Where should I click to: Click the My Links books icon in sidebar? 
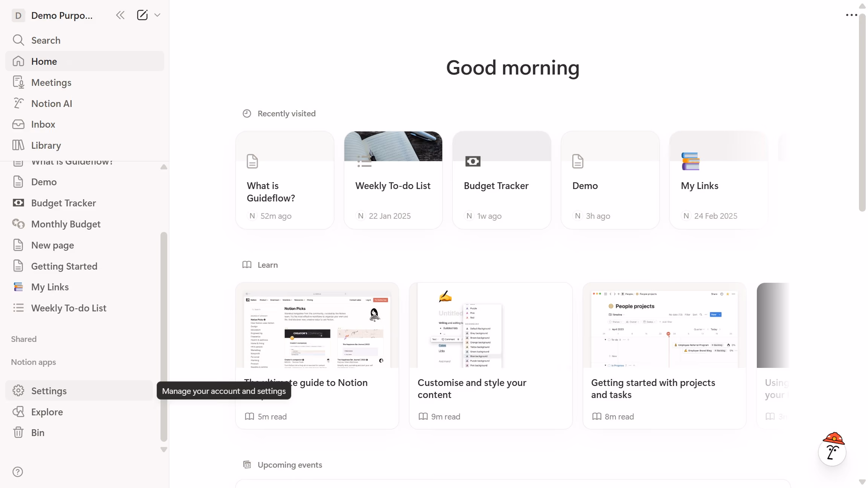tap(18, 287)
